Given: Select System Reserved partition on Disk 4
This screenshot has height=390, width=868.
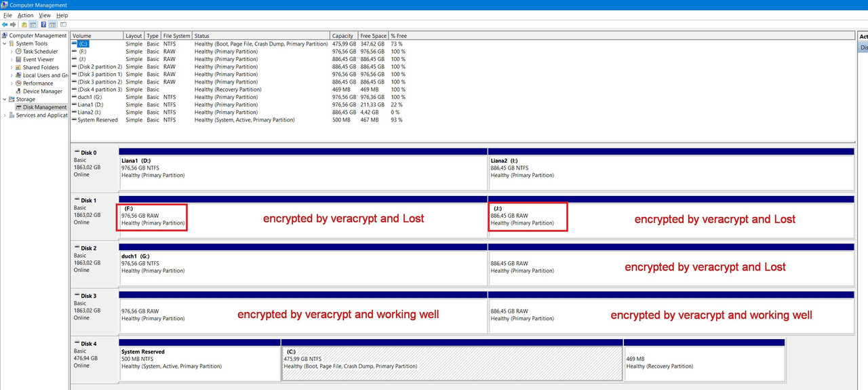Looking at the screenshot, I should pyautogui.click(x=200, y=360).
